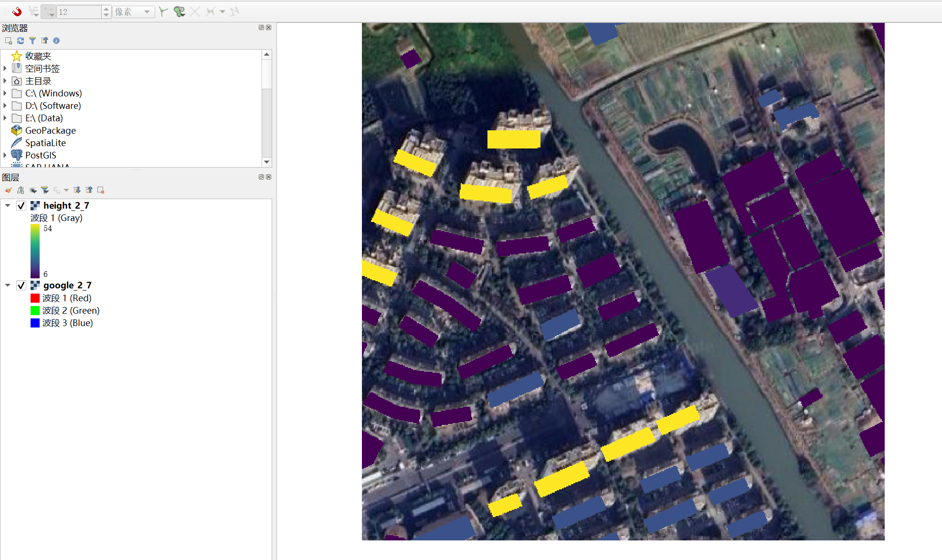
Task: Click the browser filter funnel icon
Action: pos(32,41)
